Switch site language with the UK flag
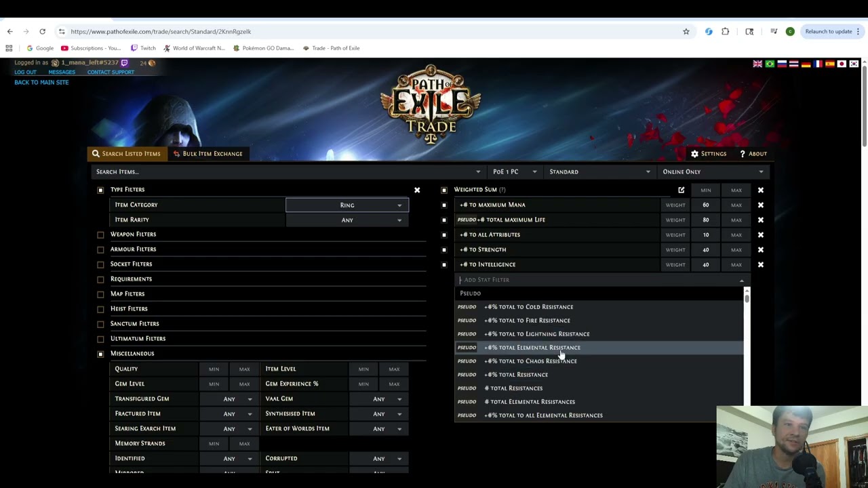 point(757,64)
